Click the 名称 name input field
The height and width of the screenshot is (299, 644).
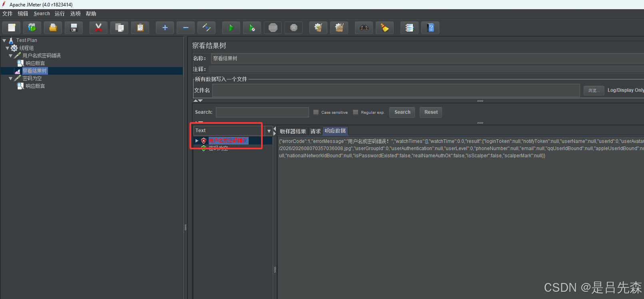pyautogui.click(x=427, y=58)
